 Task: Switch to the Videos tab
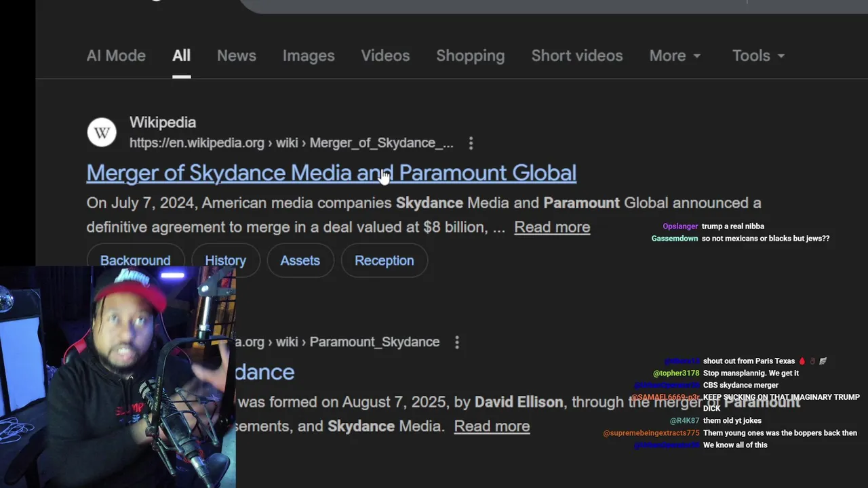pos(385,56)
